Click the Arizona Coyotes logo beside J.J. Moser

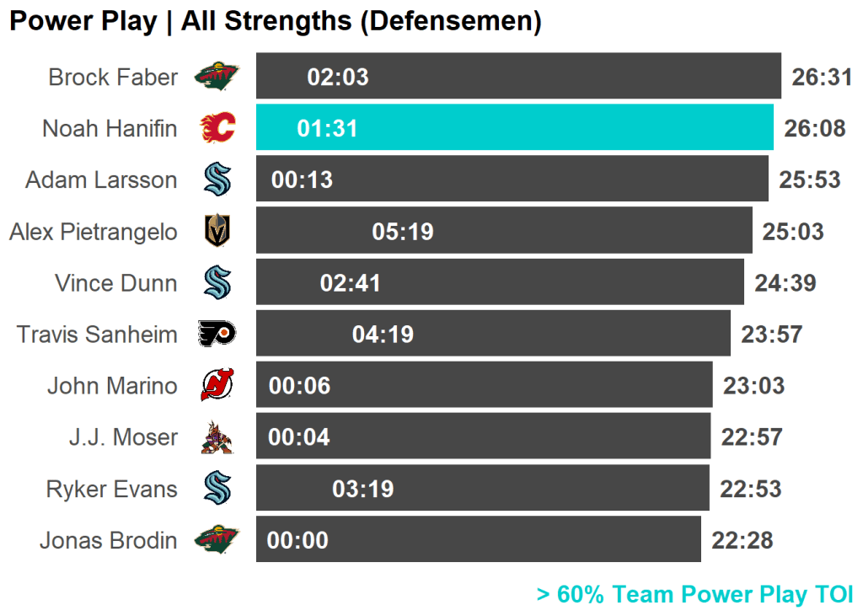pos(217,437)
